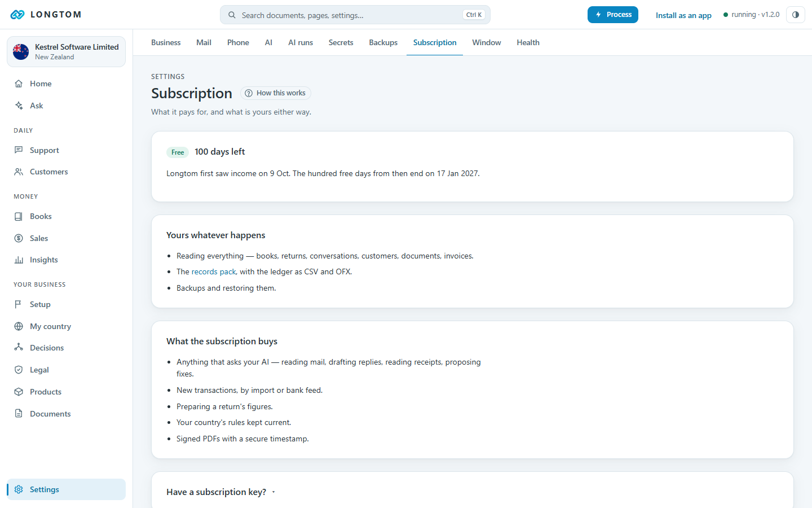Click the Longtom logo icon

pyautogui.click(x=17, y=15)
